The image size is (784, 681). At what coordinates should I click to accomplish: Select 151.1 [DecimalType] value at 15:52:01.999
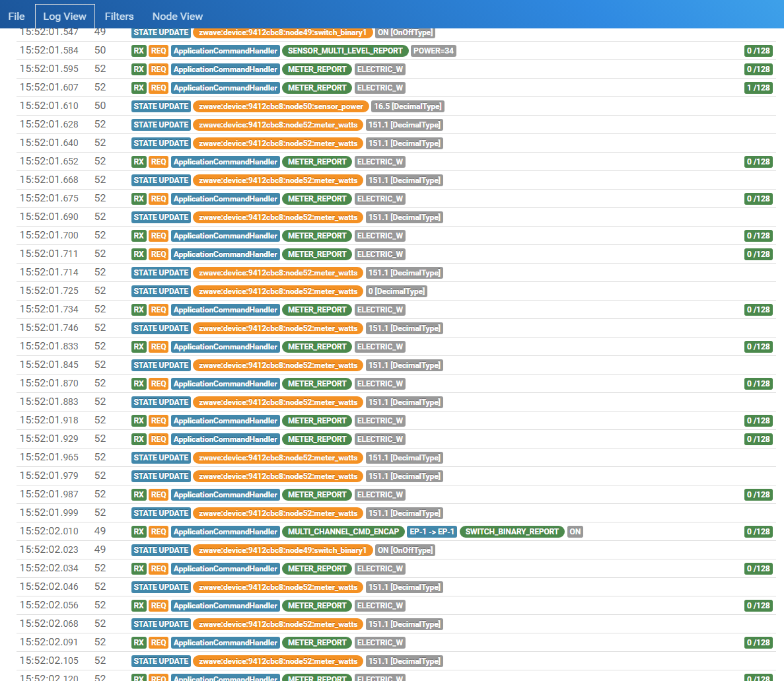[x=404, y=513]
